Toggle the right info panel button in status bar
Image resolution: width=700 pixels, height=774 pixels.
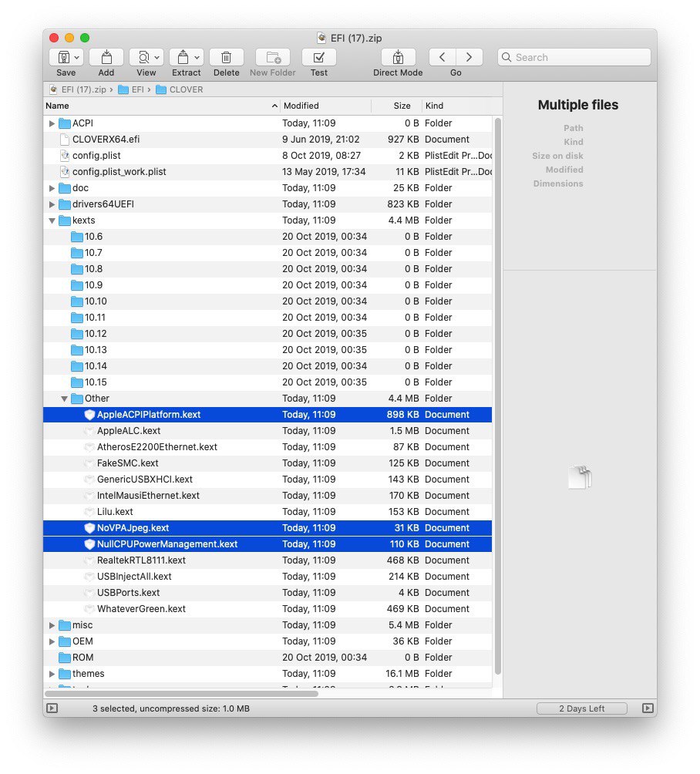point(648,708)
